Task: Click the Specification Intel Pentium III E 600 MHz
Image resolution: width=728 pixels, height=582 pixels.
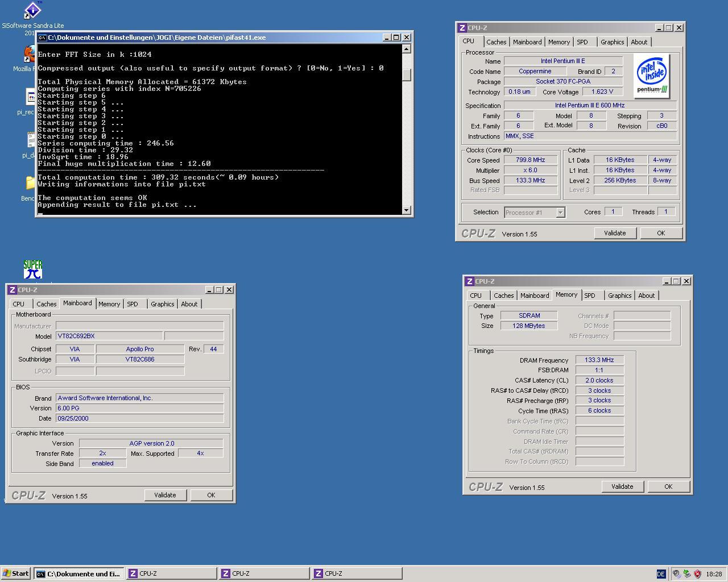Action: [590, 106]
